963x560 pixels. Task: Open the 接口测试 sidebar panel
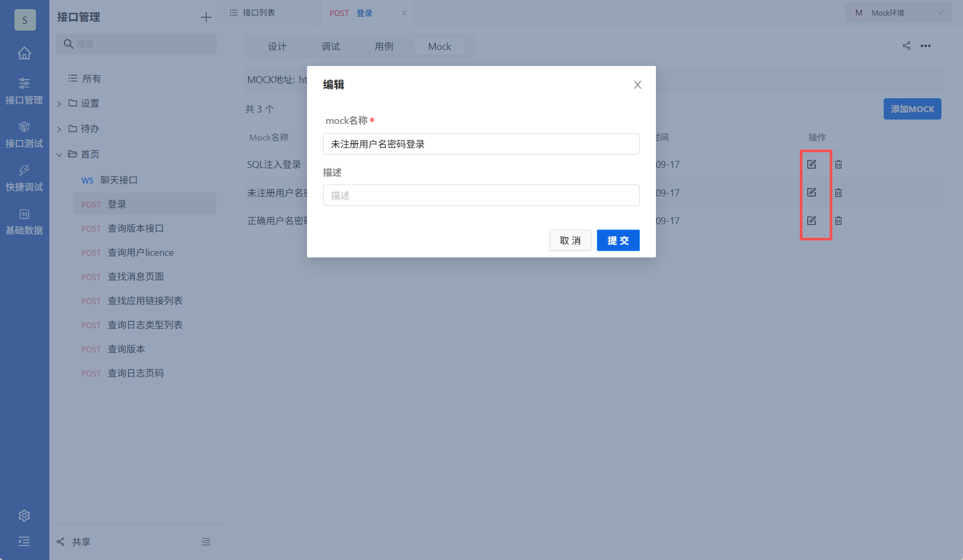(x=24, y=133)
